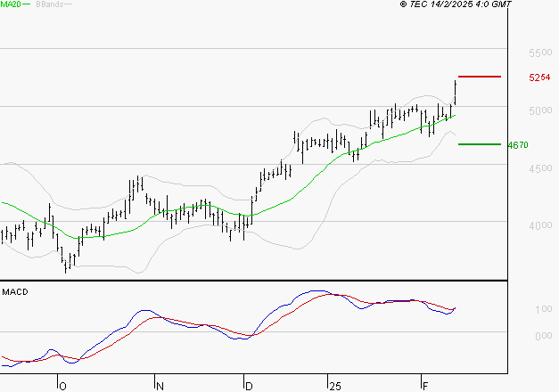Image resolution: width=559 pixels, height=392 pixels.
Task: Click the TEC copyright timestamp text
Action: [x=456, y=4]
